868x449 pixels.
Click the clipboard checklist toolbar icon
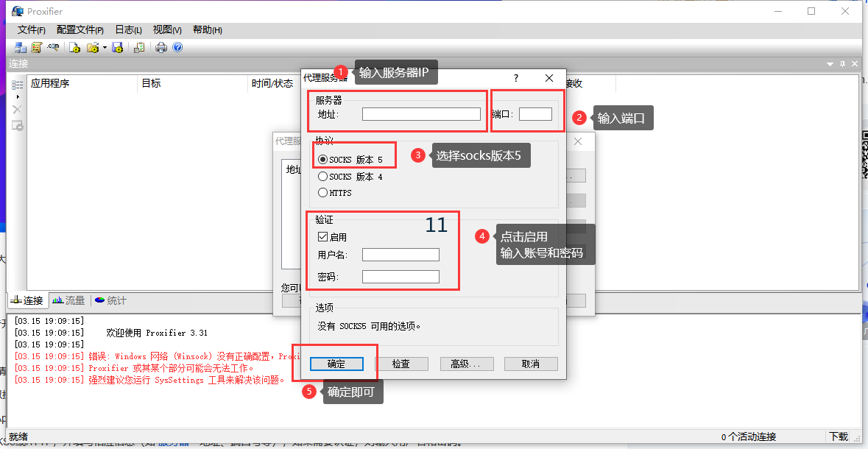click(x=139, y=48)
